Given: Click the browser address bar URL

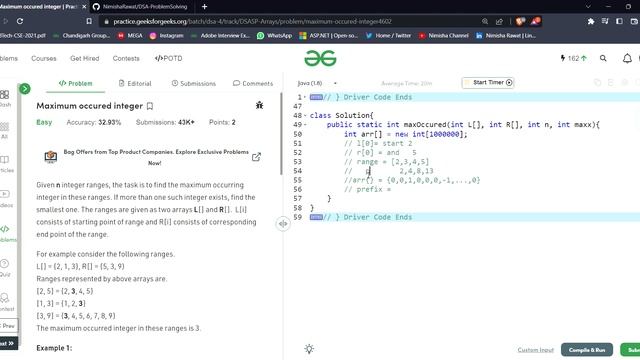Looking at the screenshot, I should coord(252,21).
